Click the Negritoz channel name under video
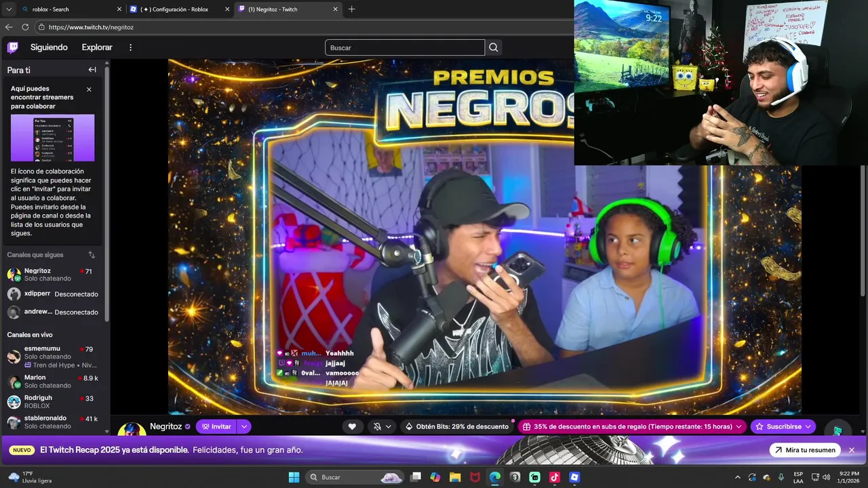 (165, 426)
